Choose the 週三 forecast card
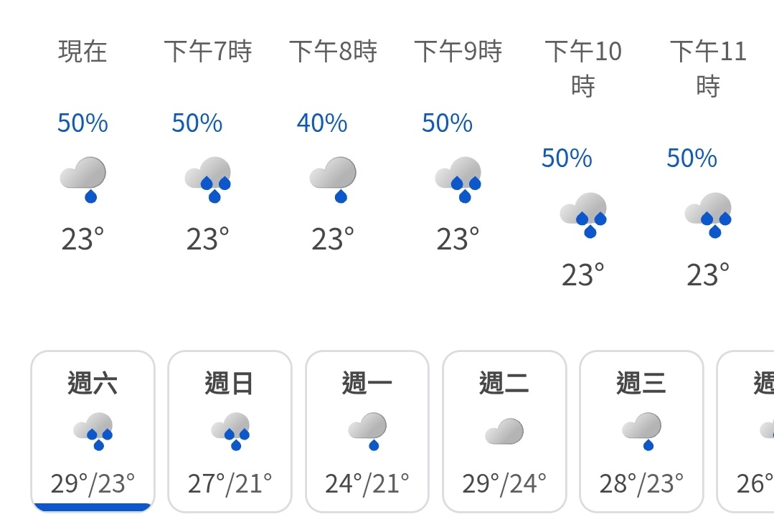 641,432
